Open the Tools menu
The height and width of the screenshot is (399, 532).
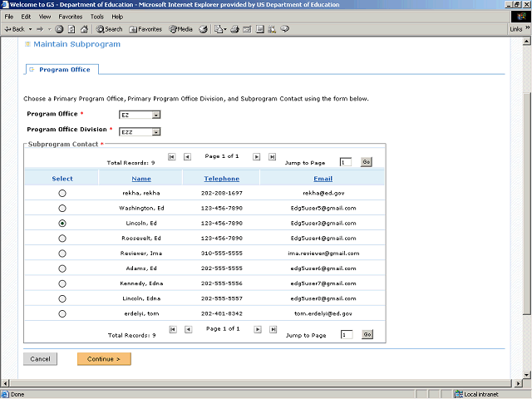click(x=97, y=17)
